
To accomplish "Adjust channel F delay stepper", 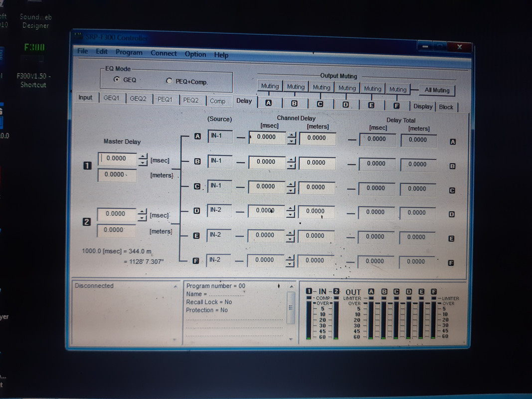I will pos(290,261).
